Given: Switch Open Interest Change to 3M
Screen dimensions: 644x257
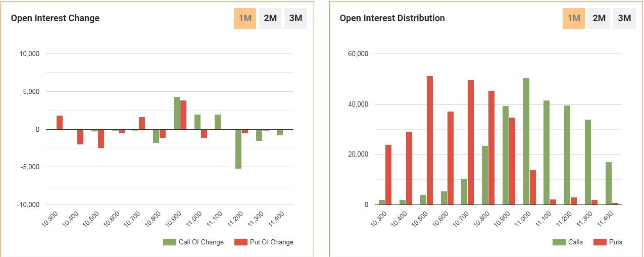Looking at the screenshot, I should [x=295, y=18].
